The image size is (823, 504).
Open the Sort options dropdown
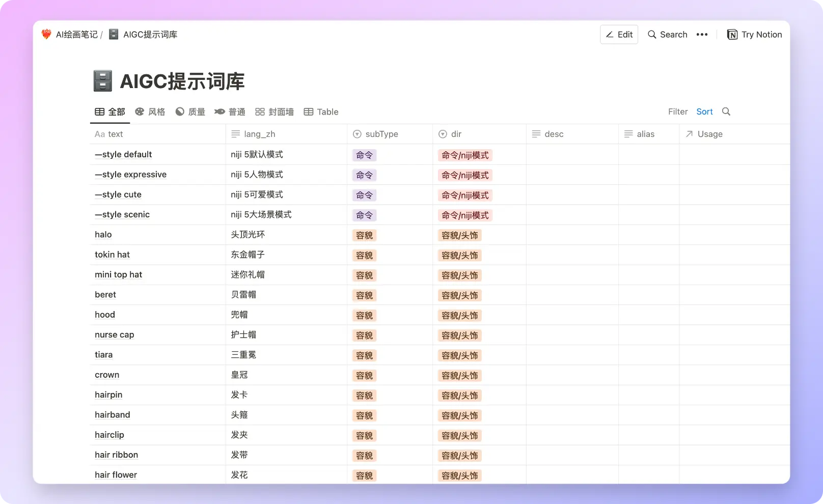704,111
